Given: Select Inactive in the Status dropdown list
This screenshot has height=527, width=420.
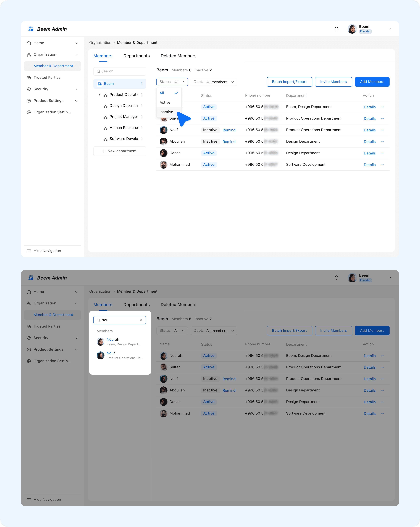Looking at the screenshot, I should [166, 112].
